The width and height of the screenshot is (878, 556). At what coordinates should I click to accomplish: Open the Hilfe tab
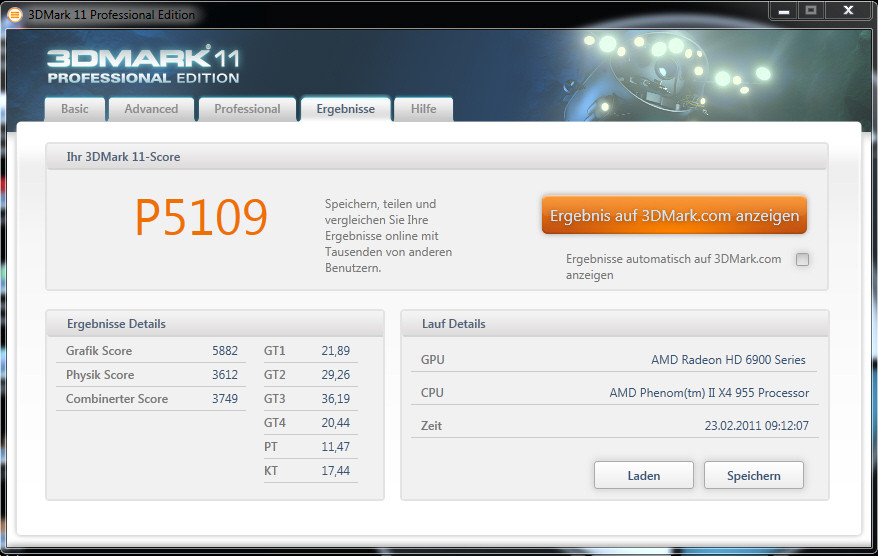point(423,109)
